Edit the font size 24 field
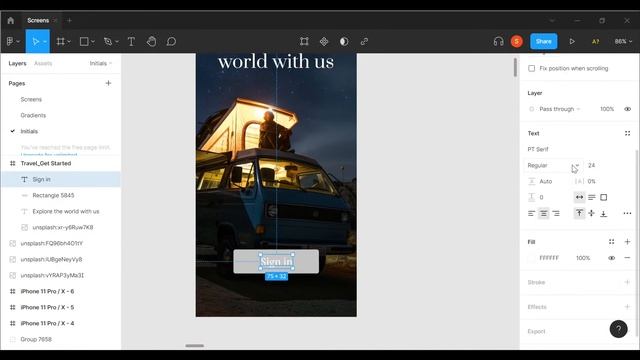Image resolution: width=640 pixels, height=360 pixels. 591,165
